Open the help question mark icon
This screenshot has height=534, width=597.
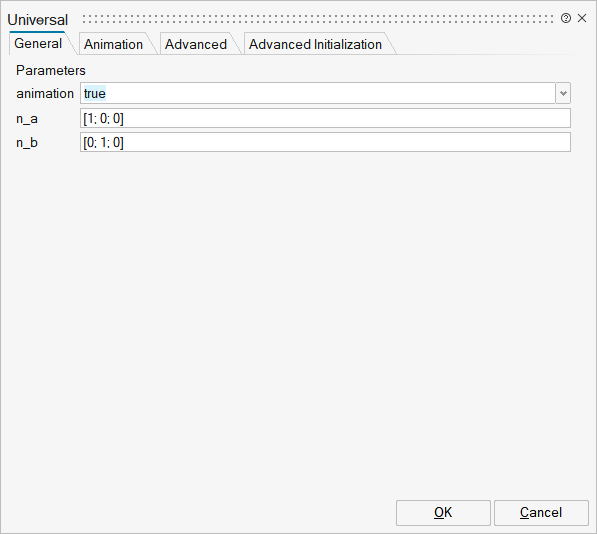[x=565, y=18]
